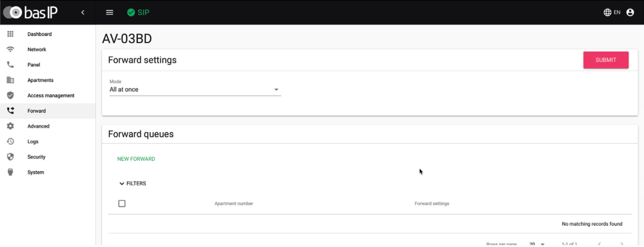644x247 pixels.
Task: Expand the FILTERS section
Action: [x=132, y=183]
